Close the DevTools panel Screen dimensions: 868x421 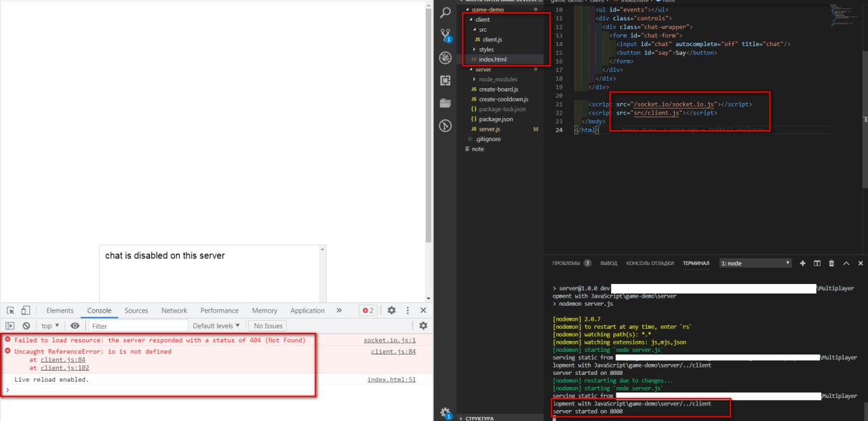[x=423, y=310]
